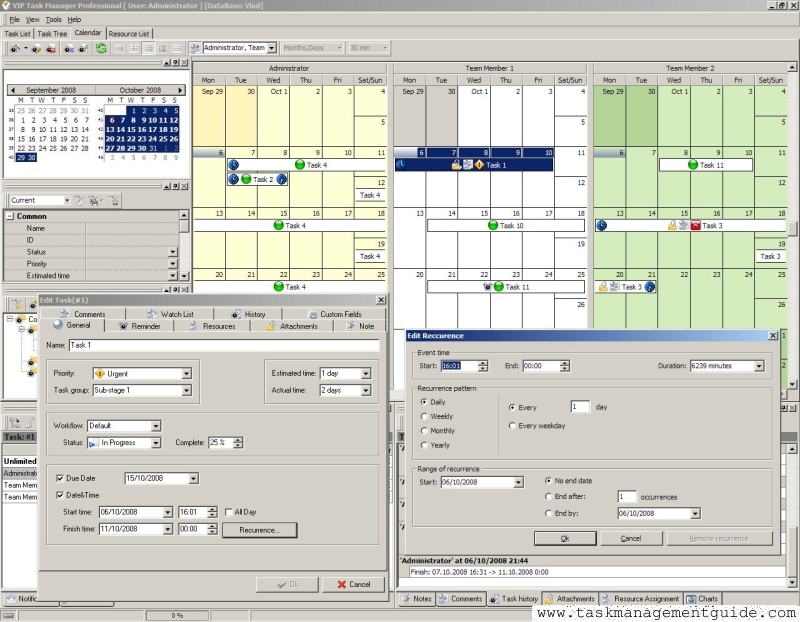Image resolution: width=800 pixels, height=622 pixels.
Task: Click the month view layout toolbar icon
Action: pyautogui.click(x=148, y=48)
